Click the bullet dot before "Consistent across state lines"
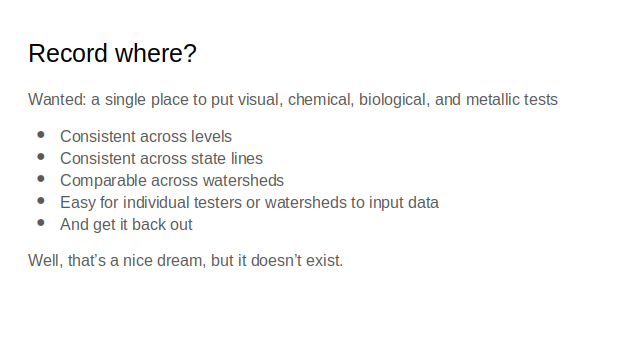 click(x=41, y=157)
